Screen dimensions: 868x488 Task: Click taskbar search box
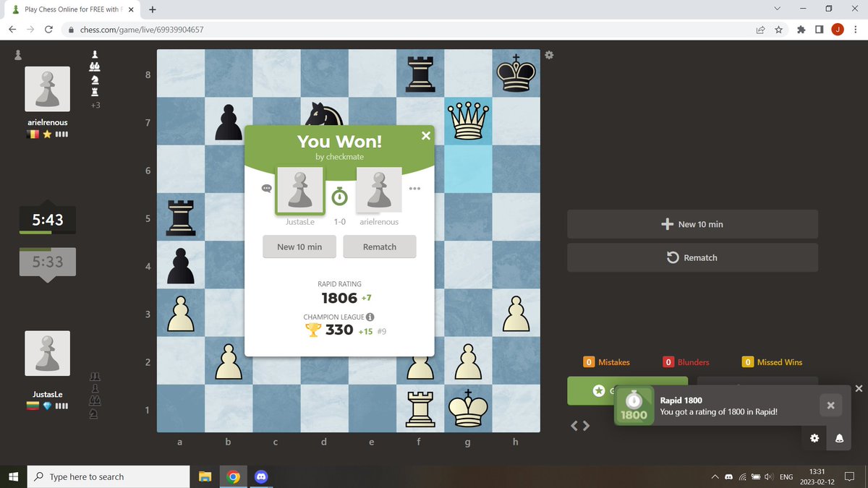coord(109,476)
